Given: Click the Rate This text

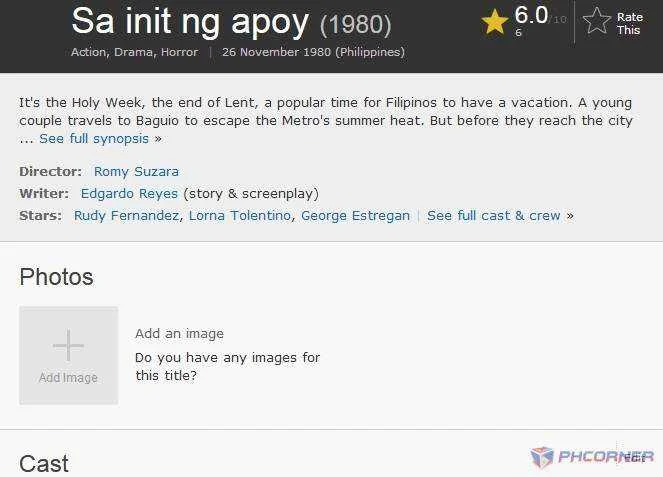Looking at the screenshot, I should pos(630,23).
